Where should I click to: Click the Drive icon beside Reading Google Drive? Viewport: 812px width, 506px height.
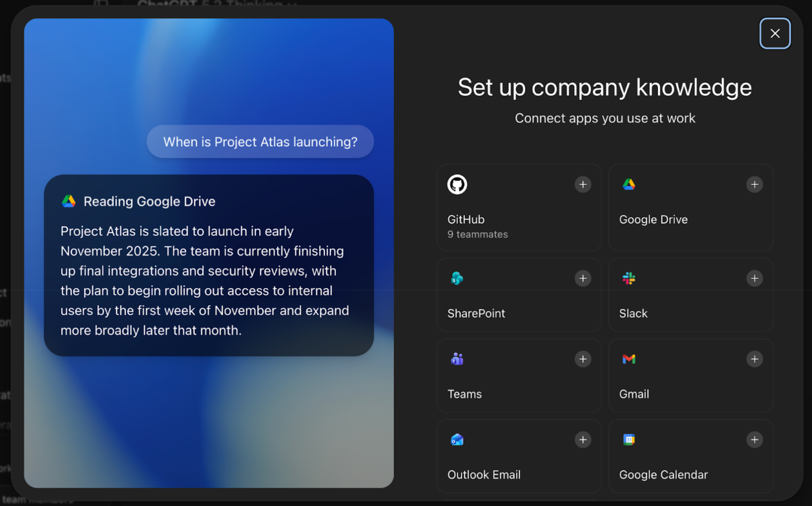(69, 201)
